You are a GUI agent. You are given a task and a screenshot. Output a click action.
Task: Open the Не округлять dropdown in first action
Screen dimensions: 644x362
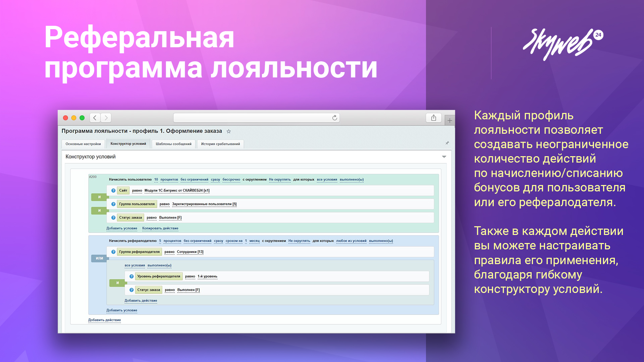pos(280,180)
